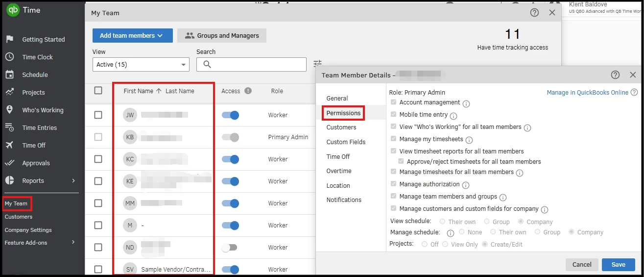
Task: Enable access toggle for member ND
Action: pyautogui.click(x=229, y=248)
